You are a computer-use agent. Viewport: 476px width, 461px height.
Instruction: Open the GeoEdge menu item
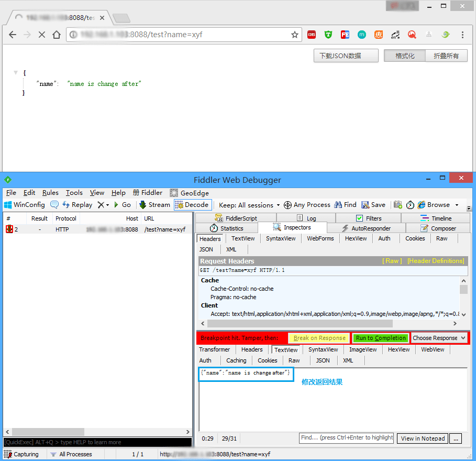coord(190,193)
